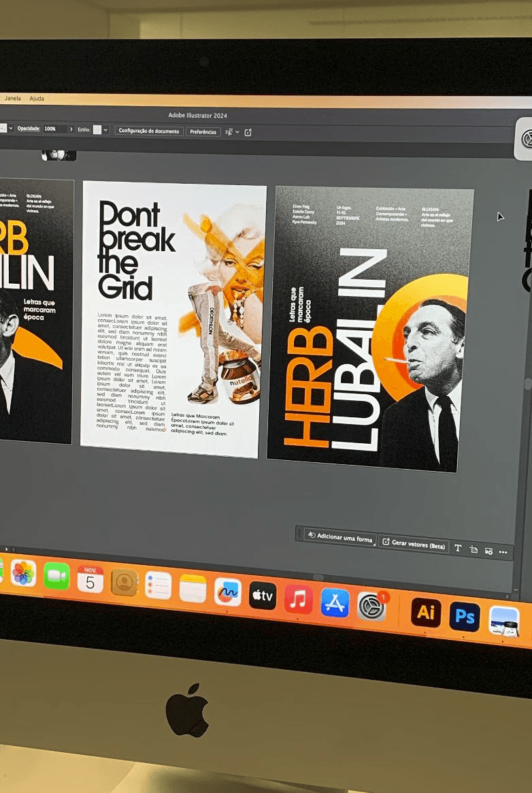Open Calendar showing Nov 5 in Dock
Viewport: 532px width, 793px height.
pos(90,579)
